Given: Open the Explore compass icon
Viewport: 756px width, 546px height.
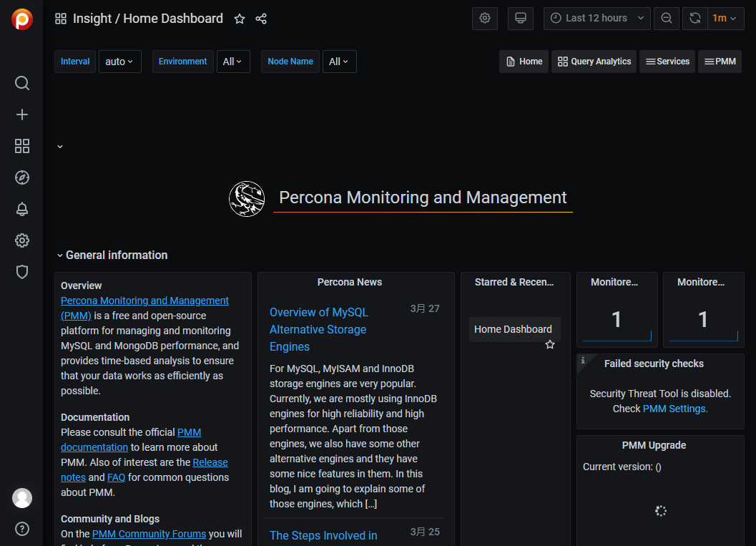Looking at the screenshot, I should [x=21, y=177].
